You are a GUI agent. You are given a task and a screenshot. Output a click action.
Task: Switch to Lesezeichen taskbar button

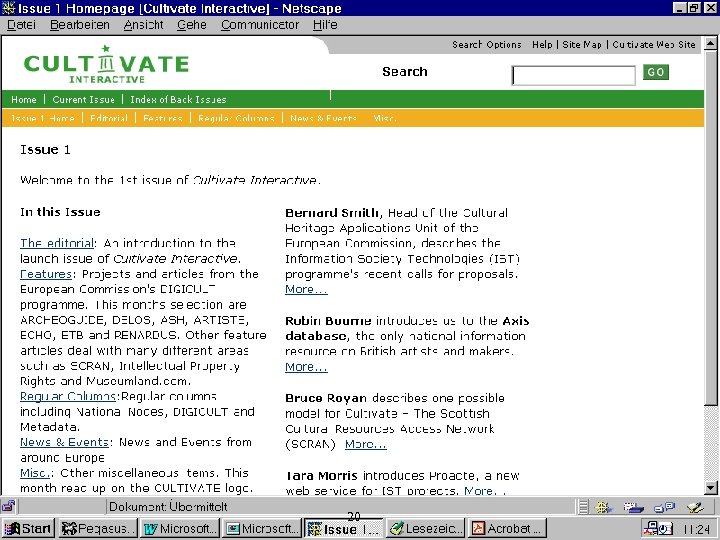[x=426, y=529]
